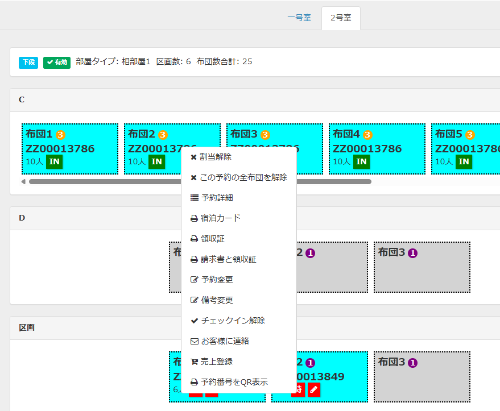This screenshot has height=411, width=500.
Task: Click the IN badge on 布団1
Action: [55, 162]
